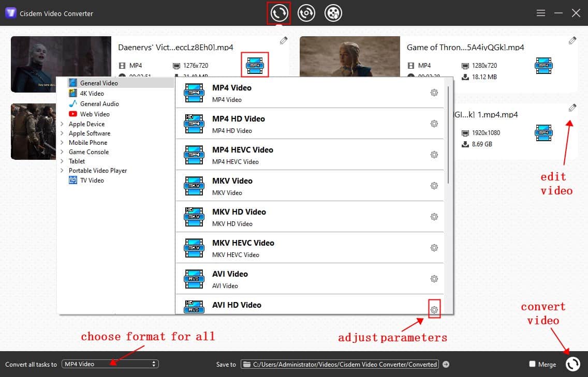
Task: Choose MP4 HD Video format
Action: pos(310,124)
